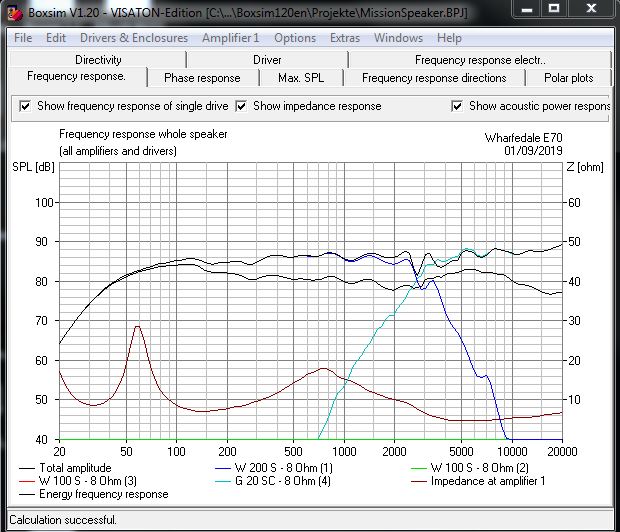The width and height of the screenshot is (620, 532).
Task: Click the Boxsim application icon in title bar
Action: click(15, 12)
